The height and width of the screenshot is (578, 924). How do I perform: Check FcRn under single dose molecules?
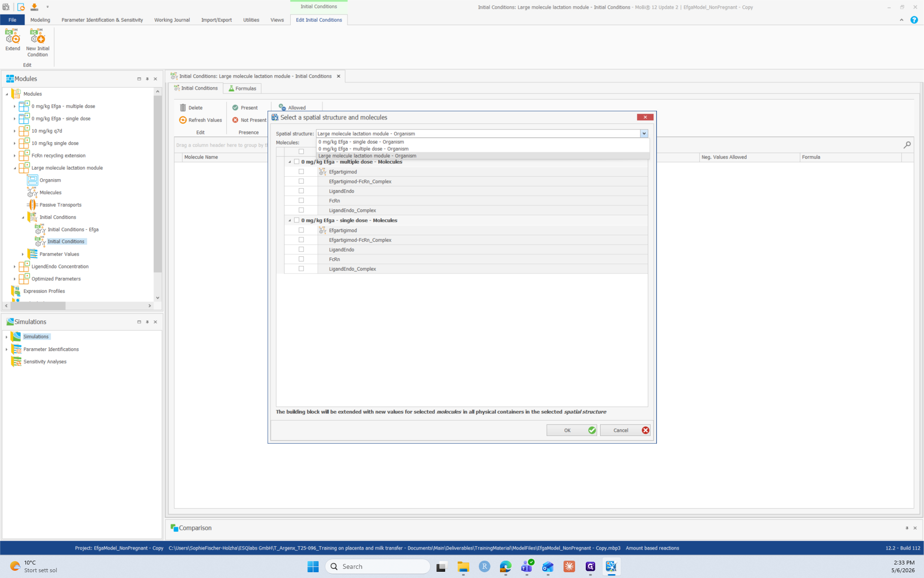tap(301, 259)
